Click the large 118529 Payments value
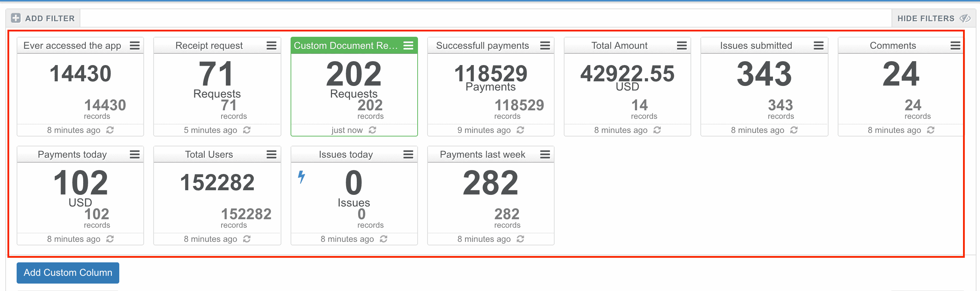This screenshot has height=291, width=980. click(x=491, y=73)
